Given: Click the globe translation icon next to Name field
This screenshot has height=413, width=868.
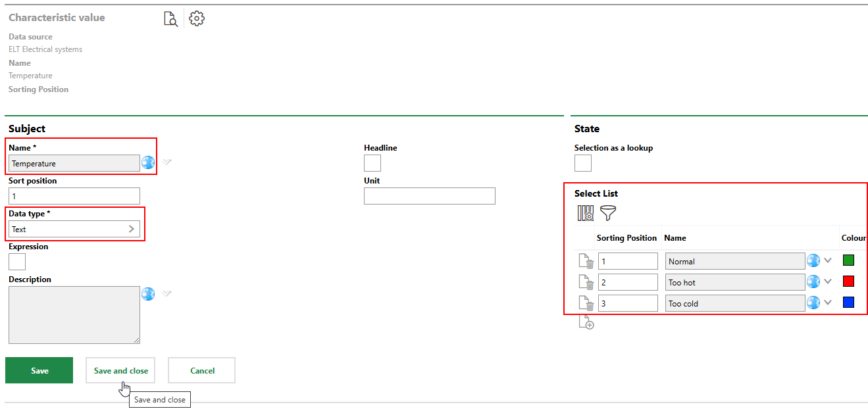Looking at the screenshot, I should tap(148, 162).
